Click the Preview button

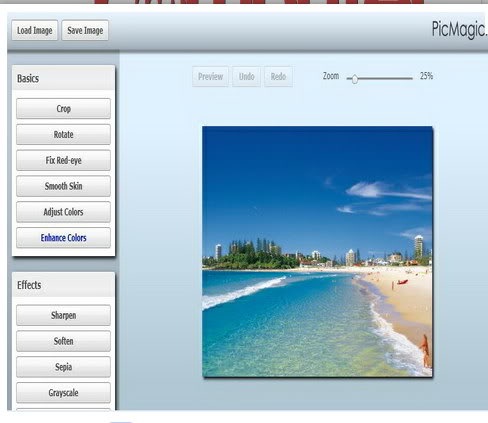(x=210, y=77)
